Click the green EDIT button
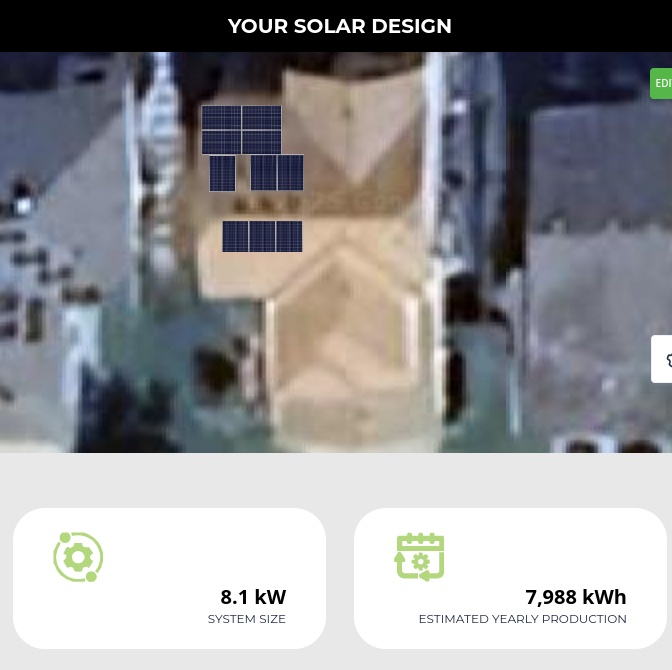This screenshot has width=672, height=670. pyautogui.click(x=661, y=83)
